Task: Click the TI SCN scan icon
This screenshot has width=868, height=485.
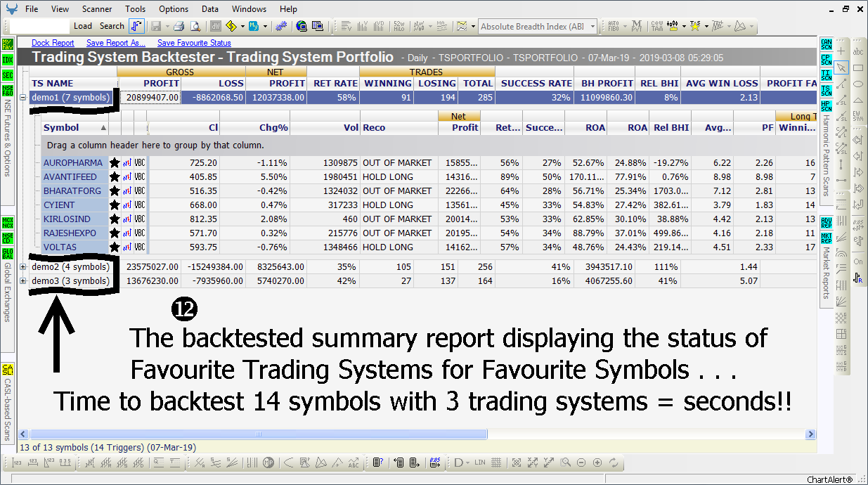Action: coord(827,75)
